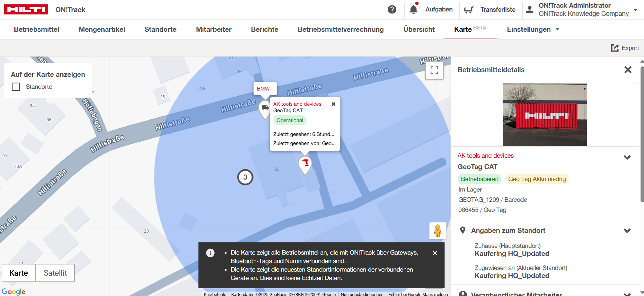The height and width of the screenshot is (296, 644).
Task: Click the info icon in the banner
Action: [210, 253]
